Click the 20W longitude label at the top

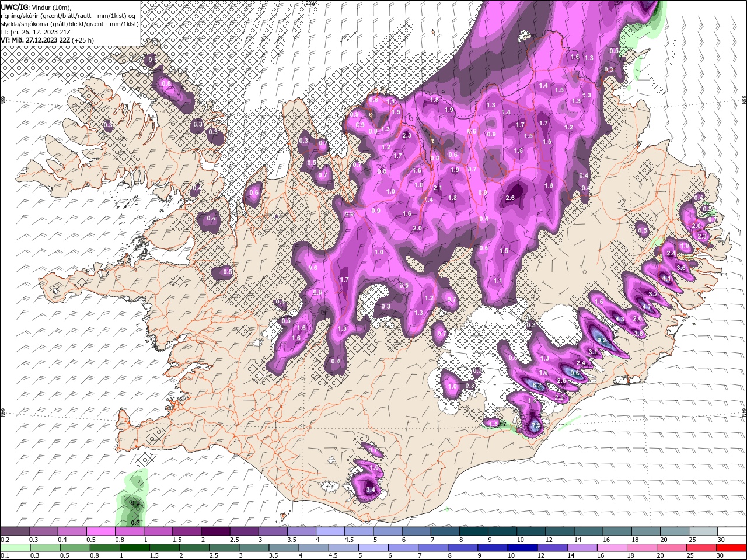point(310,3)
